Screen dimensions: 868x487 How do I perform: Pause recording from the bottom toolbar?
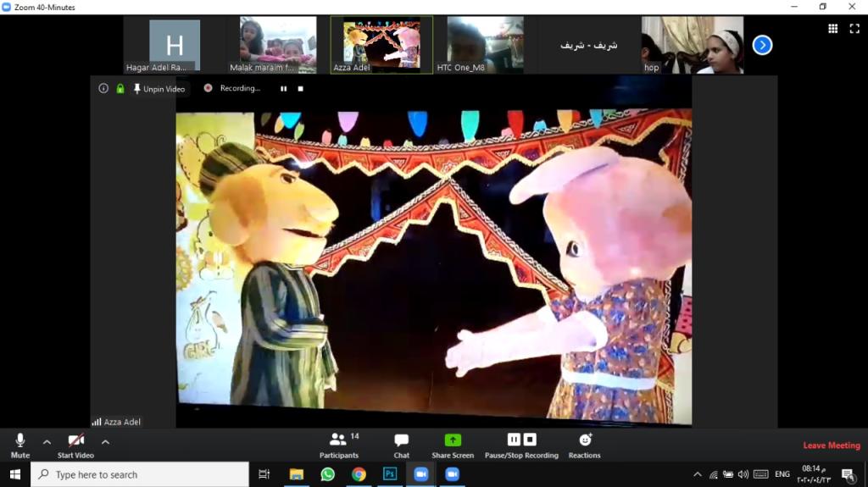514,440
